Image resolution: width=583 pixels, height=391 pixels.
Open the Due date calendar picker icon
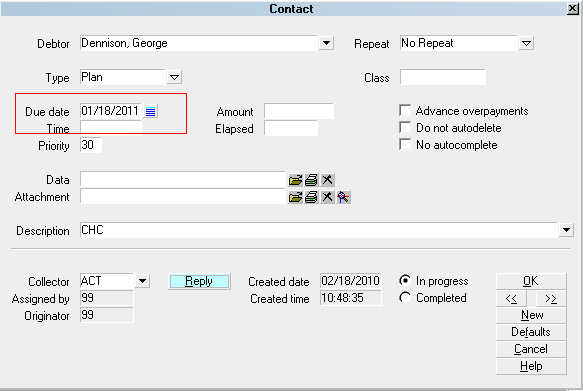tap(151, 111)
